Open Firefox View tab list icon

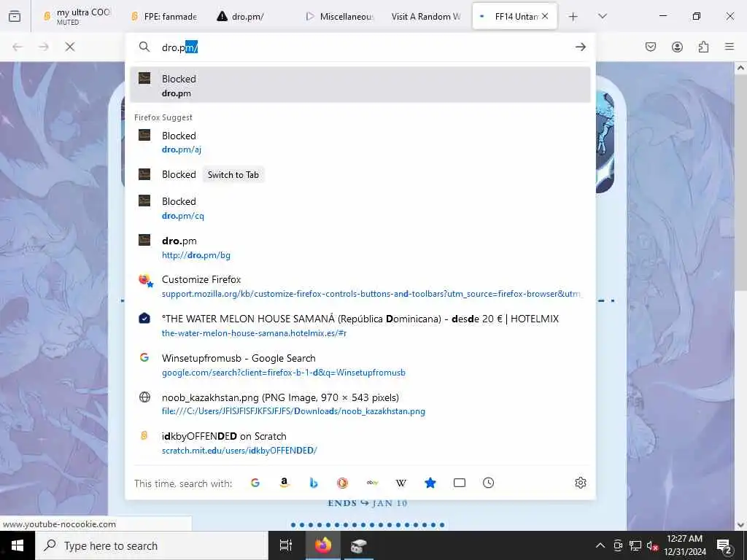coord(15,16)
